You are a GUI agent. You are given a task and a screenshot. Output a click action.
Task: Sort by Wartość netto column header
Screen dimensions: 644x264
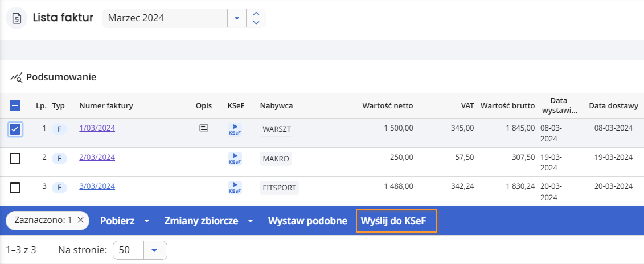click(388, 105)
